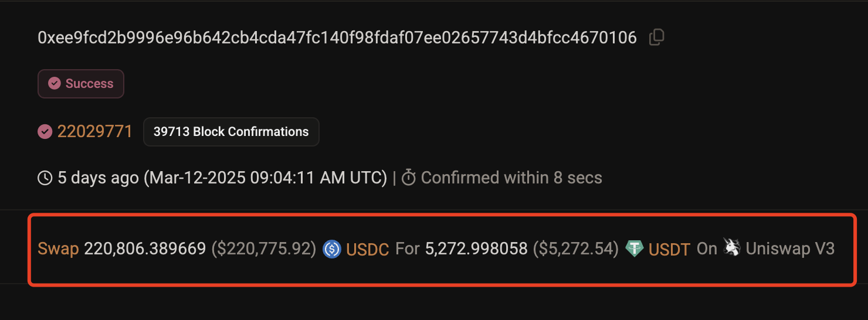Screen dimensions: 868x320
Task: Click the Mar-12-2025 timestamp text
Action: (x=265, y=178)
